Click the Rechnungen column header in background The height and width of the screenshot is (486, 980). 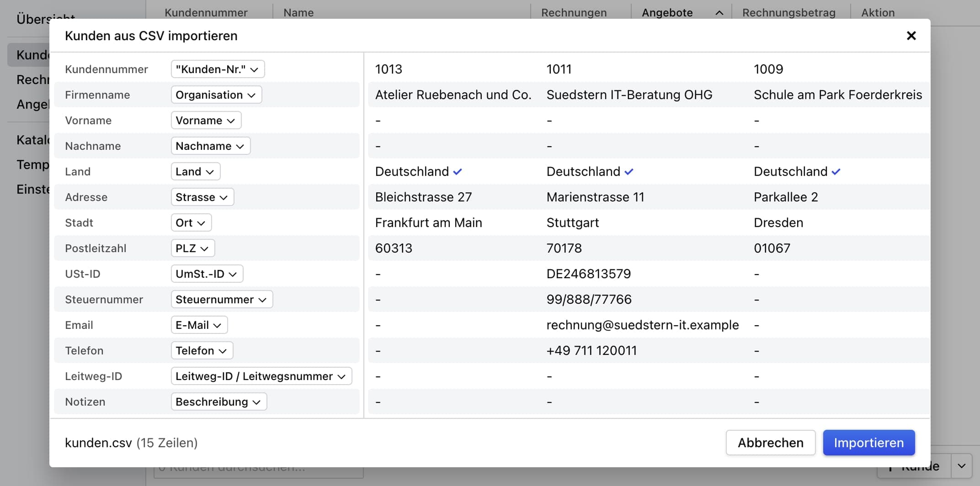point(574,13)
